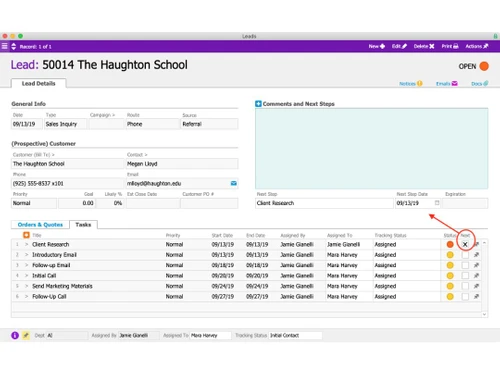Switch to the Orders & Quotes tab
The image size is (500, 375).
click(x=40, y=225)
